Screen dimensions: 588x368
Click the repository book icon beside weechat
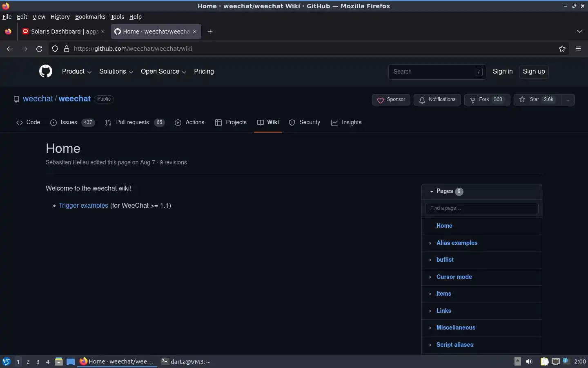[16, 99]
